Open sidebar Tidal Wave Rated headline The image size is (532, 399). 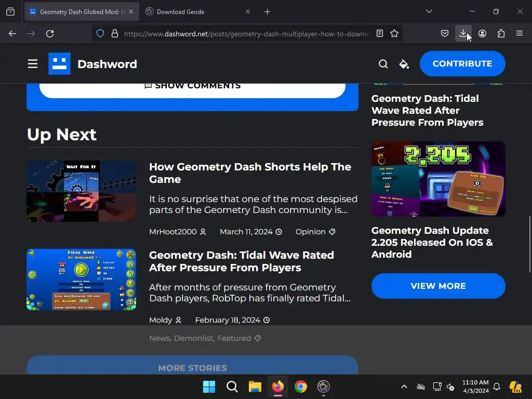(x=427, y=110)
